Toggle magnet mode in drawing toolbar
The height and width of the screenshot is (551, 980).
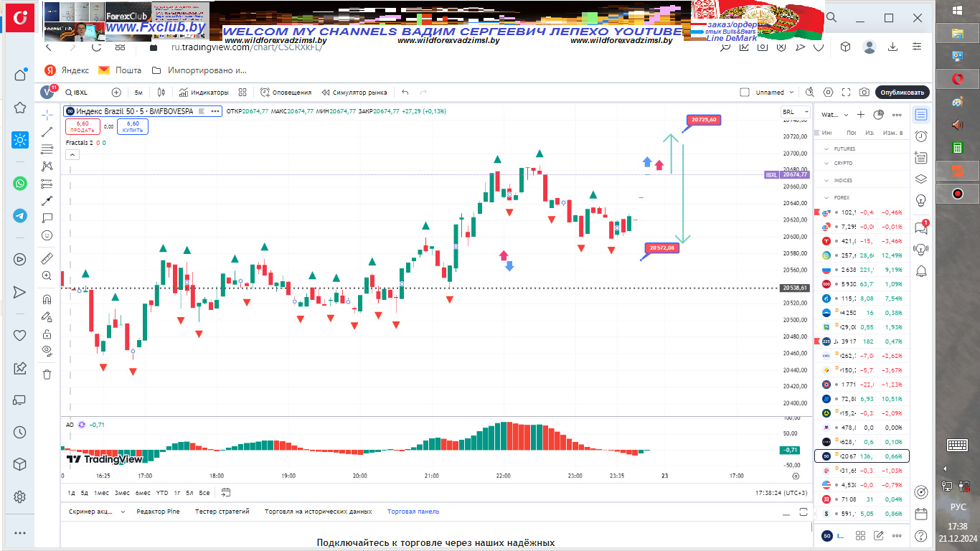click(x=47, y=299)
